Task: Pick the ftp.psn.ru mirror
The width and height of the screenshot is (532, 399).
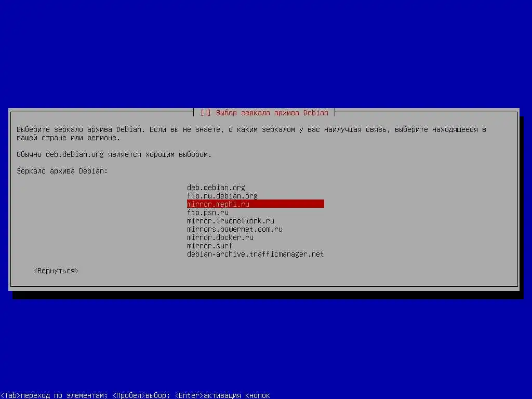Action: pyautogui.click(x=256, y=212)
